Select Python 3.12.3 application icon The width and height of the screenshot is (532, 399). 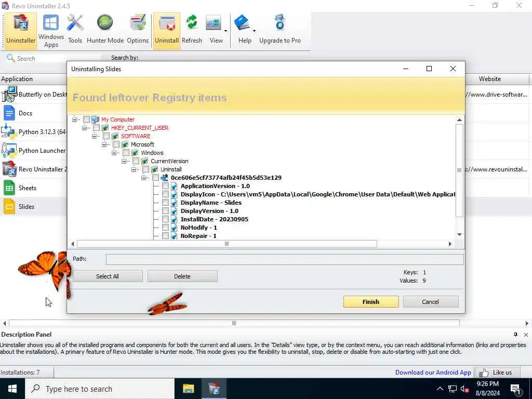tap(9, 131)
